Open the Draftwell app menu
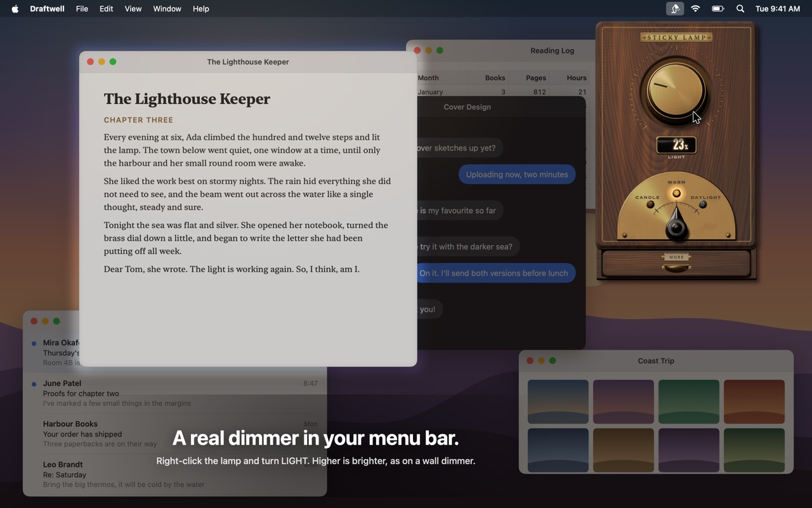The image size is (812, 508). [x=48, y=9]
